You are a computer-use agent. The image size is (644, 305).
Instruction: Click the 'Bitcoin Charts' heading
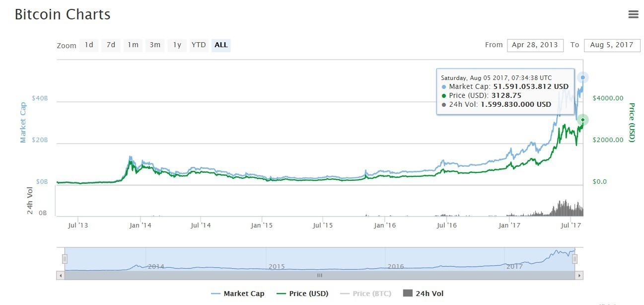click(x=63, y=15)
